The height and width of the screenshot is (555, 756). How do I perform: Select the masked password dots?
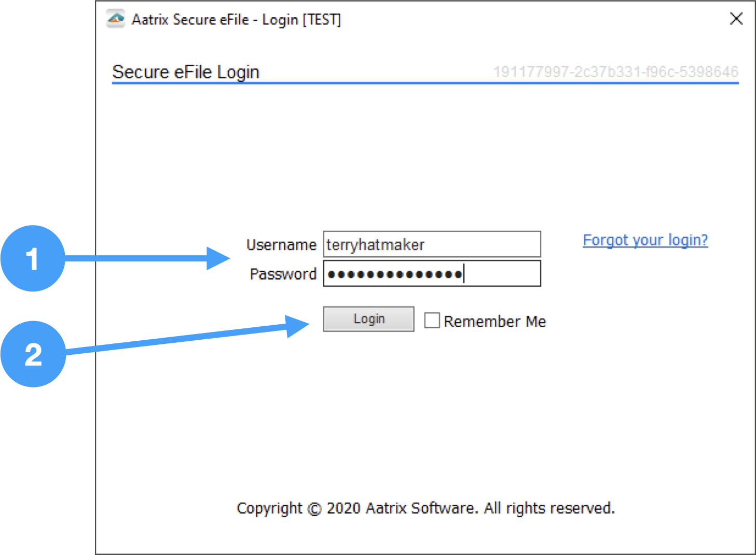(x=394, y=274)
